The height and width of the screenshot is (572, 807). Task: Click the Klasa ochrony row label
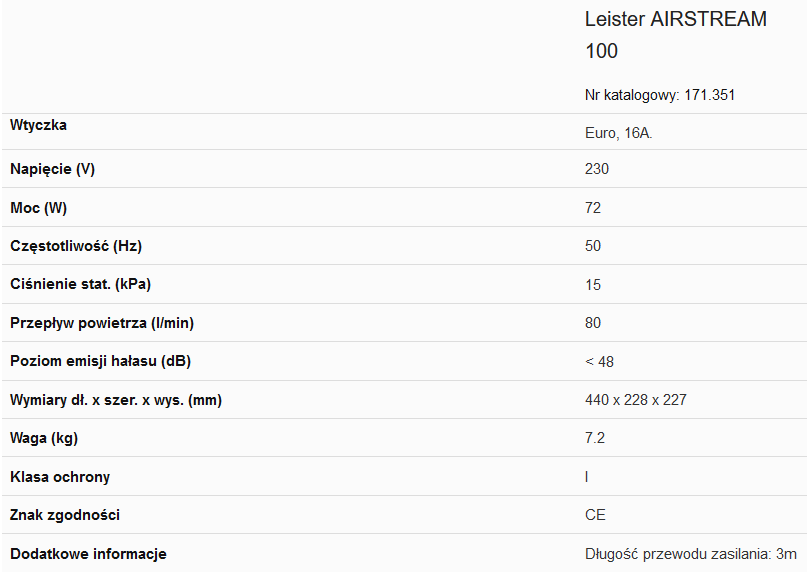point(60,477)
